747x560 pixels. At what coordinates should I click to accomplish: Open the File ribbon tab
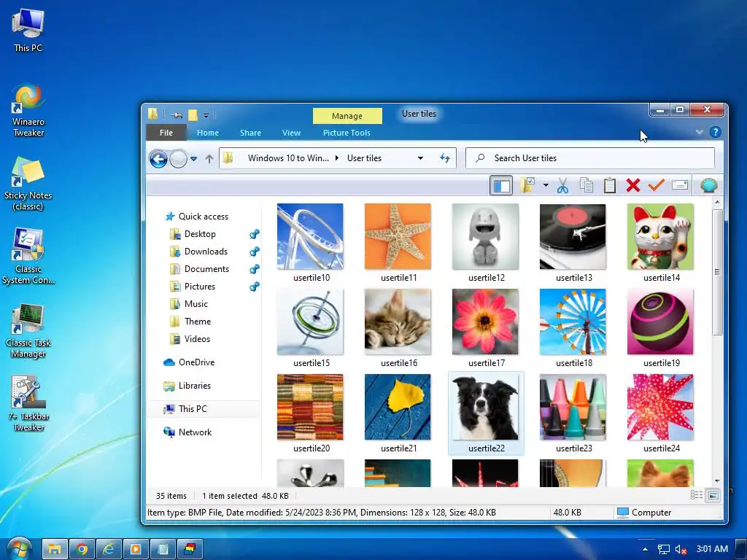pyautogui.click(x=166, y=133)
